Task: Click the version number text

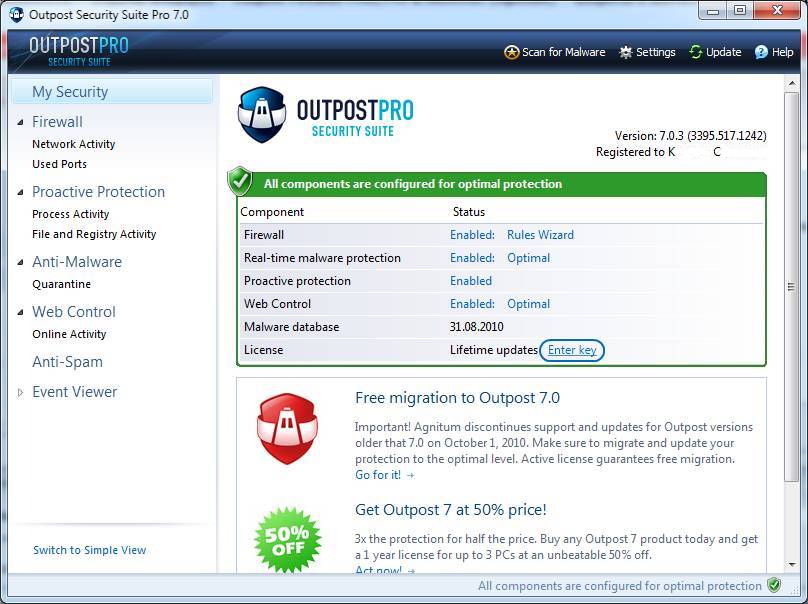Action: (x=691, y=136)
